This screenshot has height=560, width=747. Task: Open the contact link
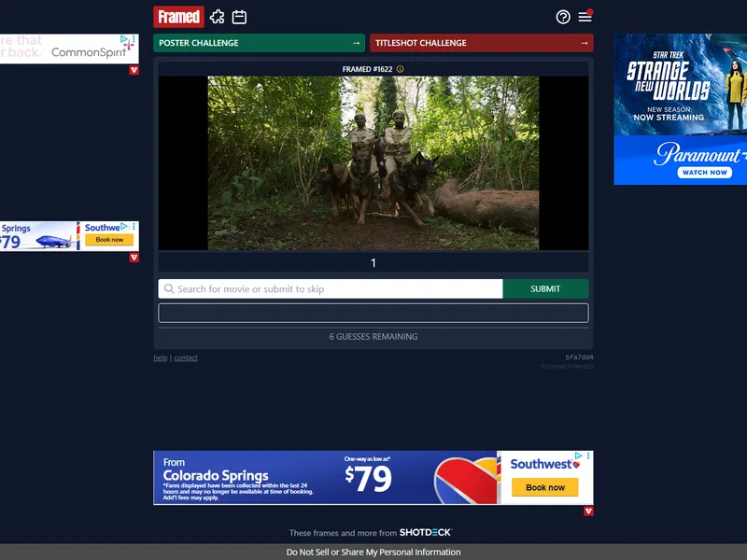186,357
